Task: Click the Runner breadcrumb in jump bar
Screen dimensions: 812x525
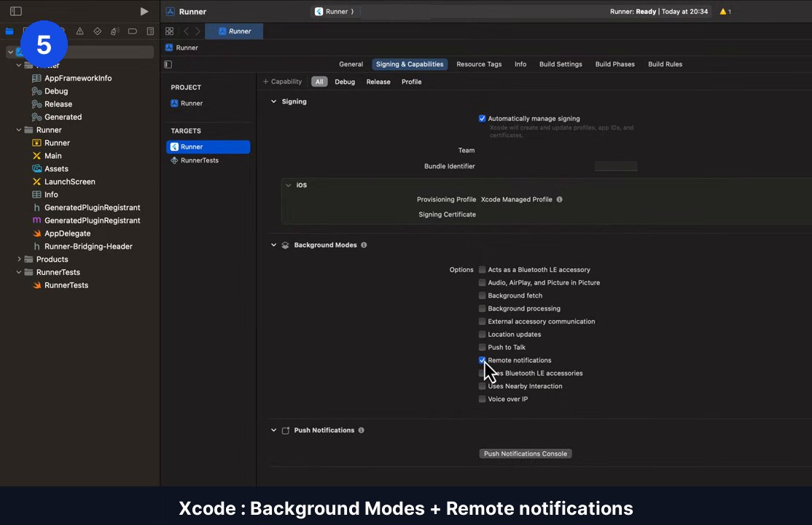Action: coord(181,47)
